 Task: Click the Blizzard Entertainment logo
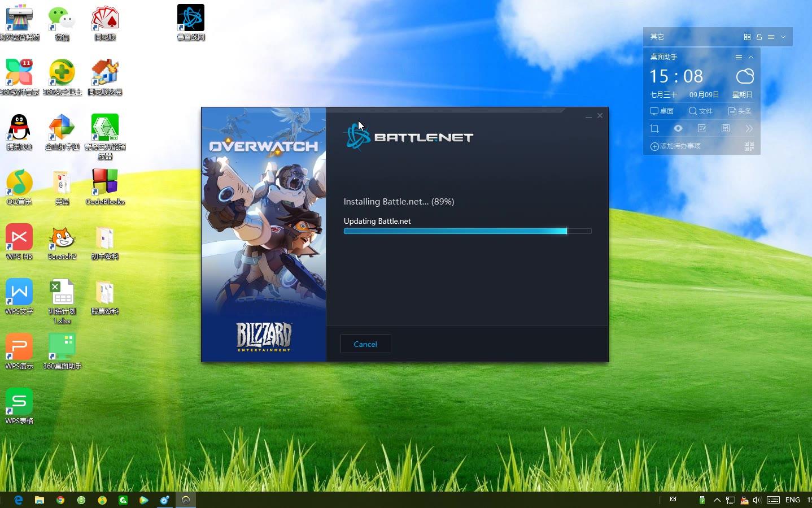(x=264, y=337)
